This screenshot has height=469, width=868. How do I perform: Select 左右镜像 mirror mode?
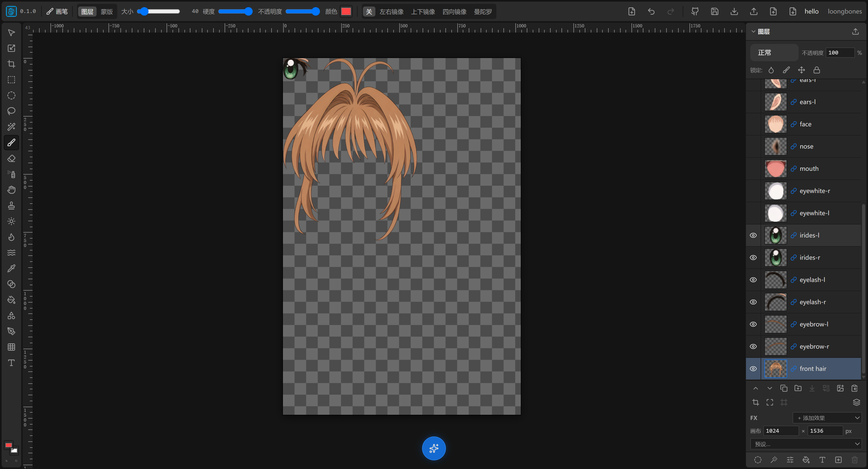point(391,11)
